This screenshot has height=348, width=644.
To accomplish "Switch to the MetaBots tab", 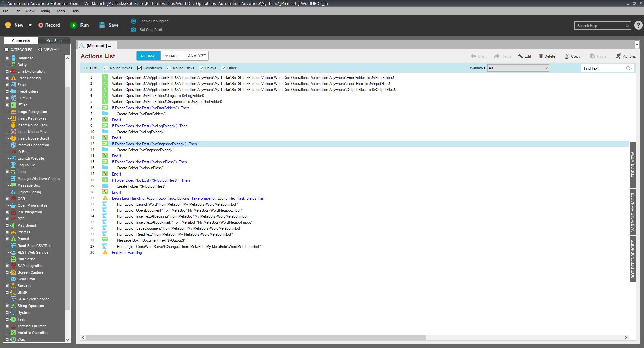I will click(54, 41).
